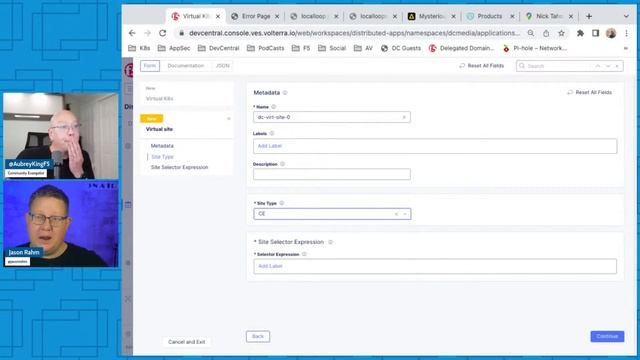This screenshot has width=640, height=360.
Task: Click the browser forward arrow
Action: [x=147, y=33]
